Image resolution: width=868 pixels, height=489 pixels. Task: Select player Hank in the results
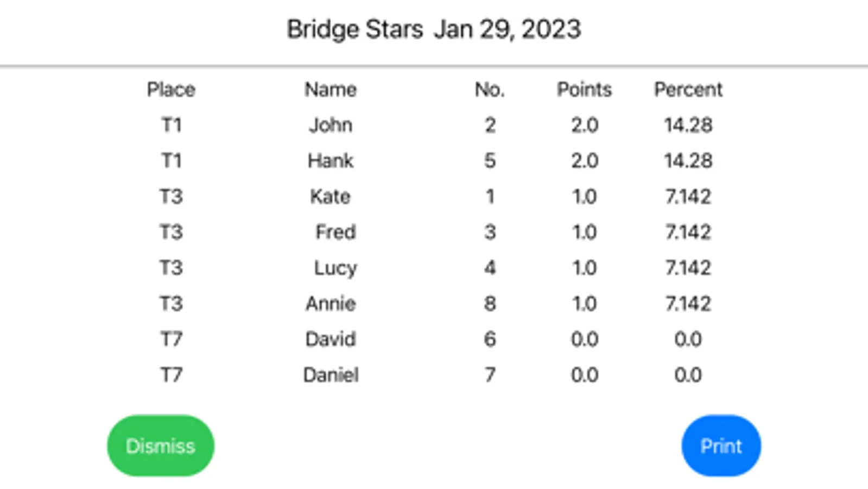coord(331,161)
